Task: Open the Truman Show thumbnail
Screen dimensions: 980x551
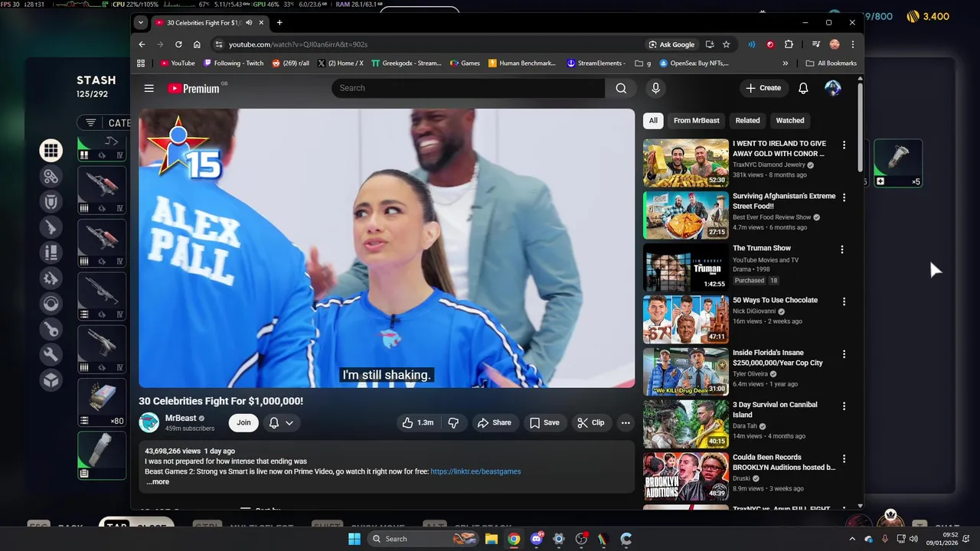Action: coord(686,268)
